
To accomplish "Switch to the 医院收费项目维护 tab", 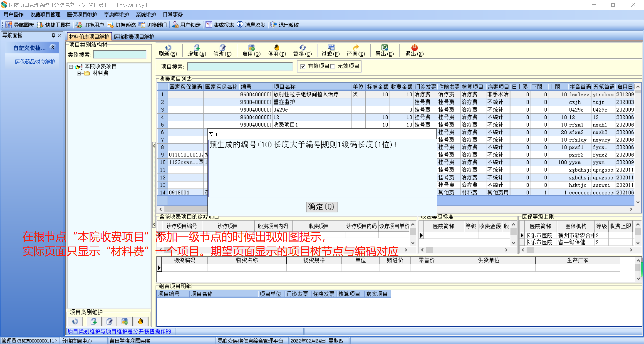I will click(x=134, y=37).
